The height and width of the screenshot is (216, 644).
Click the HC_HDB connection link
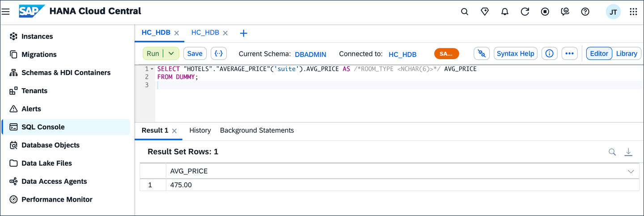[x=402, y=54]
